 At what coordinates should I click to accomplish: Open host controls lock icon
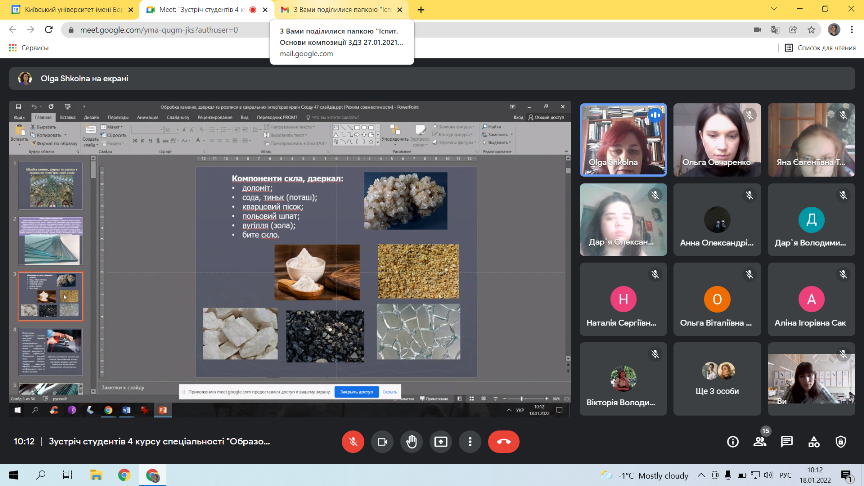[841, 441]
